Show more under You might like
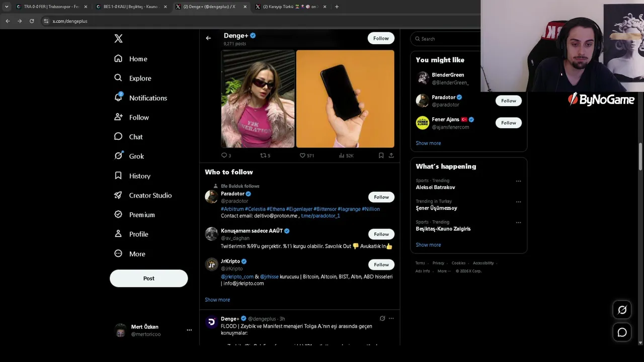 (428, 143)
